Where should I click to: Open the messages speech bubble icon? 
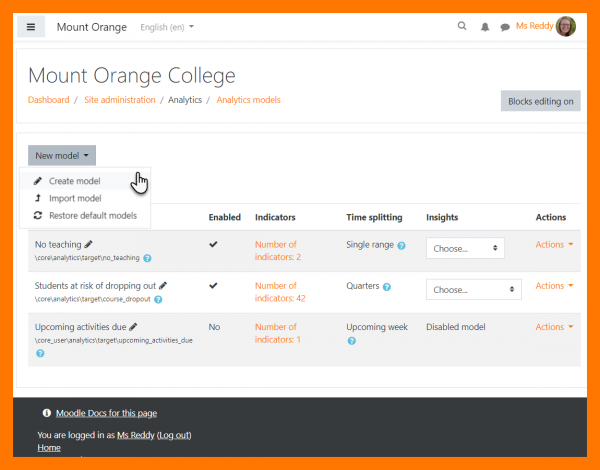coord(505,27)
